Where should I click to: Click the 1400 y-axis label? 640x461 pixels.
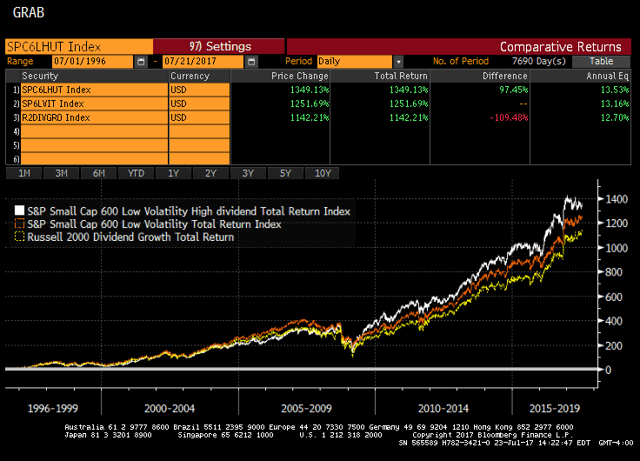(616, 199)
